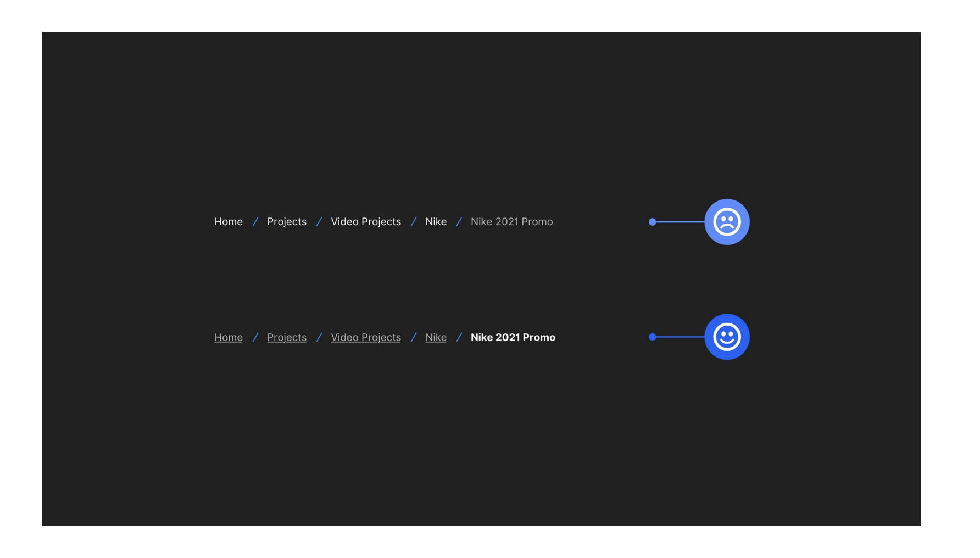Select the bold Nike 2021 Promo breadcrumb

pyautogui.click(x=513, y=337)
